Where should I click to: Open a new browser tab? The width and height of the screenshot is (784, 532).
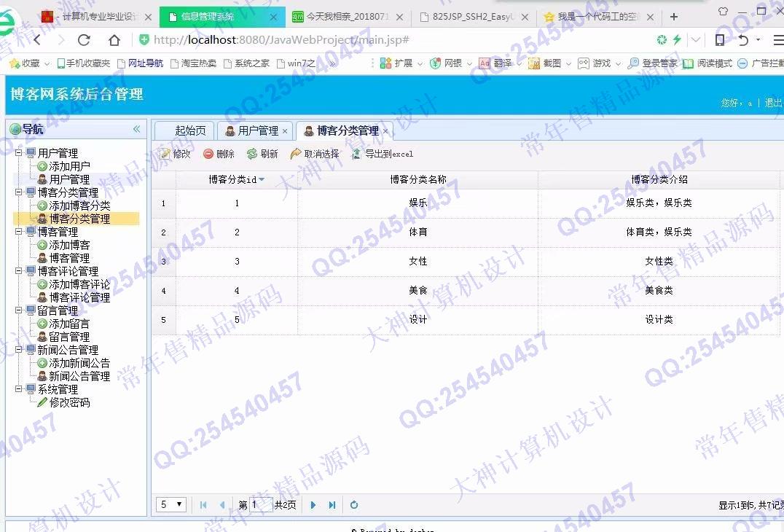pos(674,17)
